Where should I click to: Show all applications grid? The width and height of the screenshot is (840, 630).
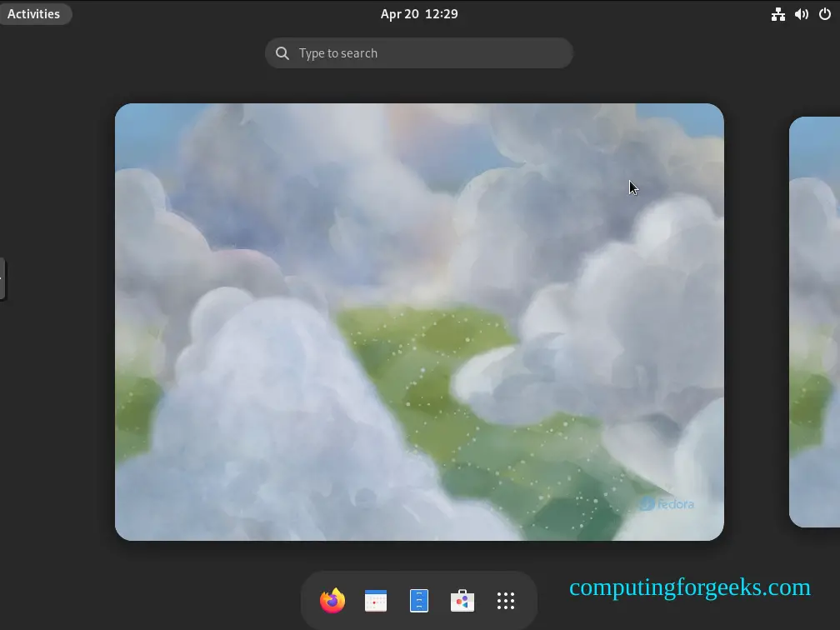tap(506, 601)
